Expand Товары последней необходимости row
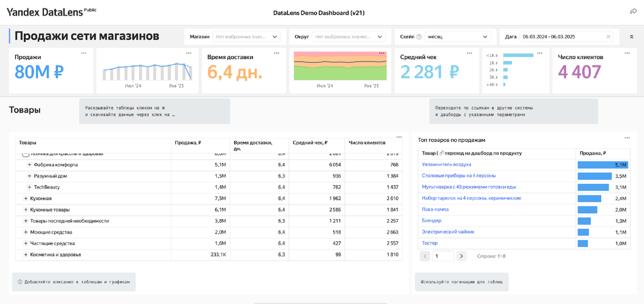The image size is (644, 304). (x=25, y=221)
